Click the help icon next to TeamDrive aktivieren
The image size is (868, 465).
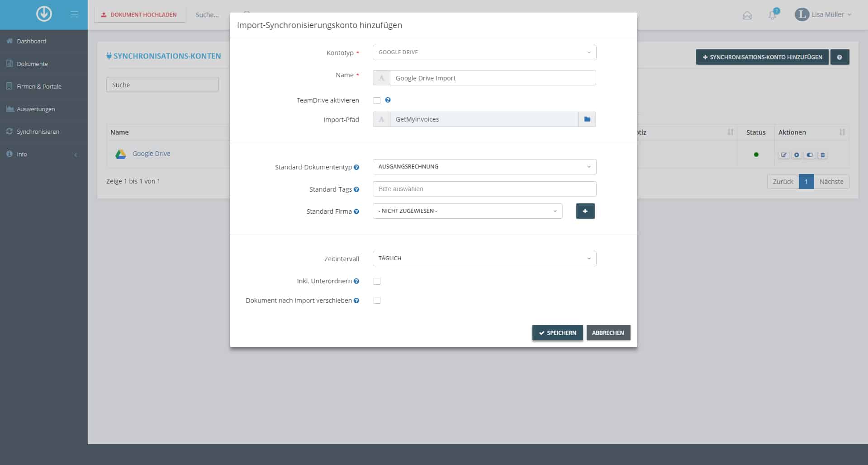point(388,100)
